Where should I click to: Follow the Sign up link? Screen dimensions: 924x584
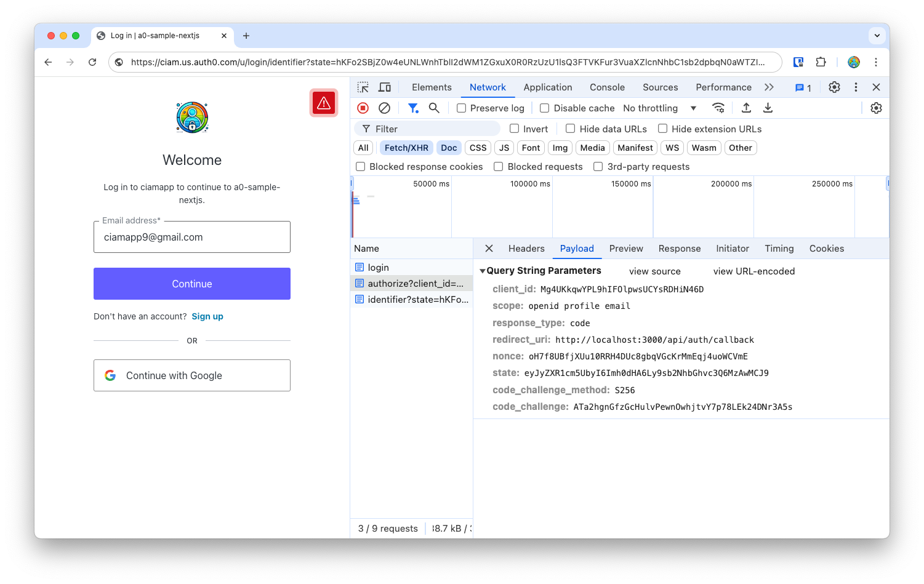[207, 316]
